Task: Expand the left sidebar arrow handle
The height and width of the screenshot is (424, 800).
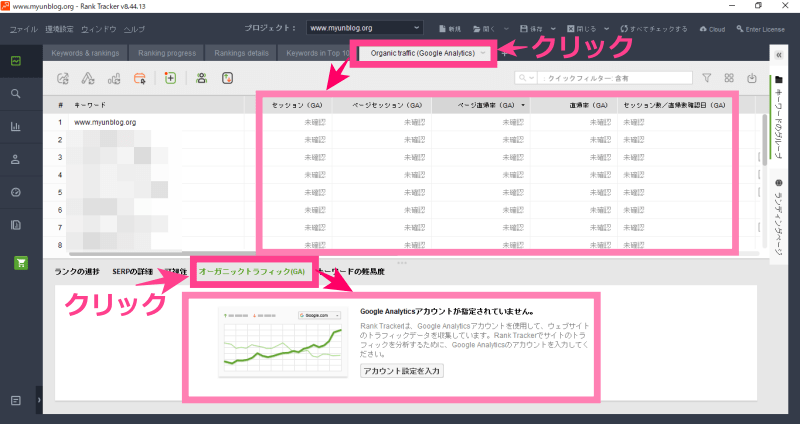Action: coord(39,401)
